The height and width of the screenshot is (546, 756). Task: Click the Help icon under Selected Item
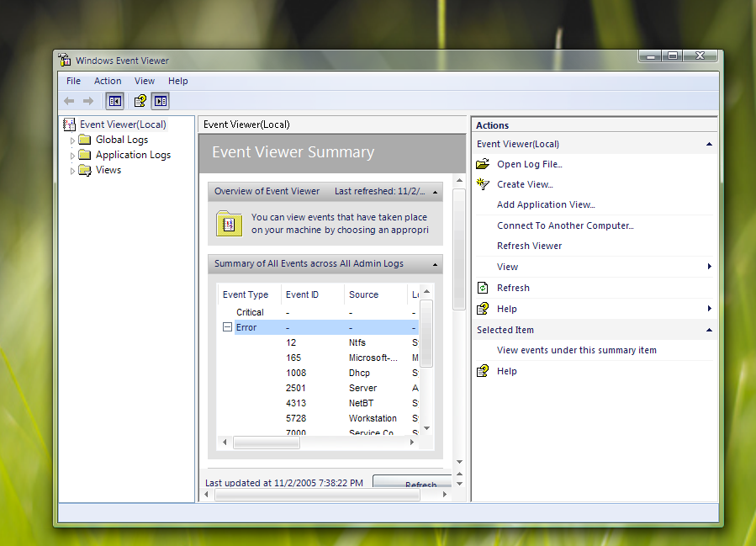pyautogui.click(x=483, y=371)
